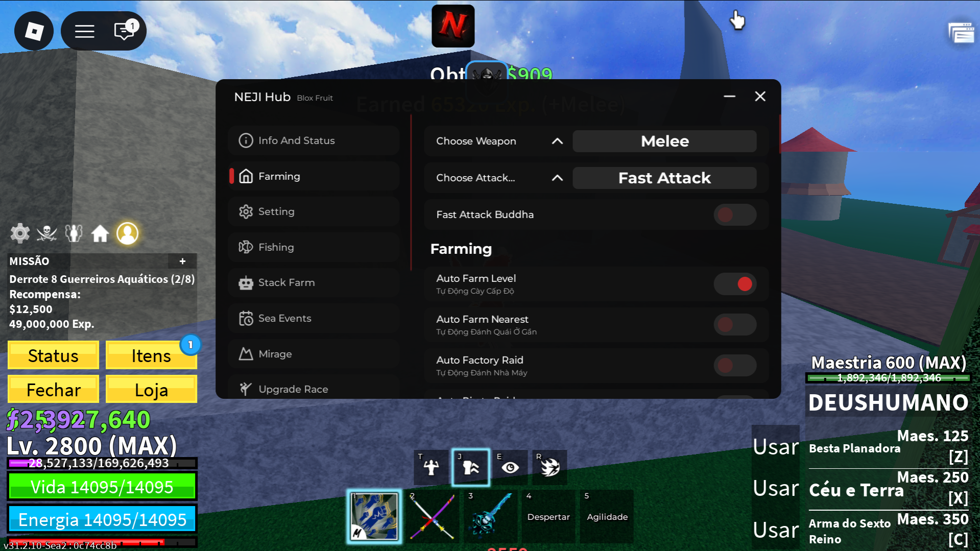980x551 pixels.
Task: Open the Upgrade Race tab
Action: pyautogui.click(x=314, y=389)
